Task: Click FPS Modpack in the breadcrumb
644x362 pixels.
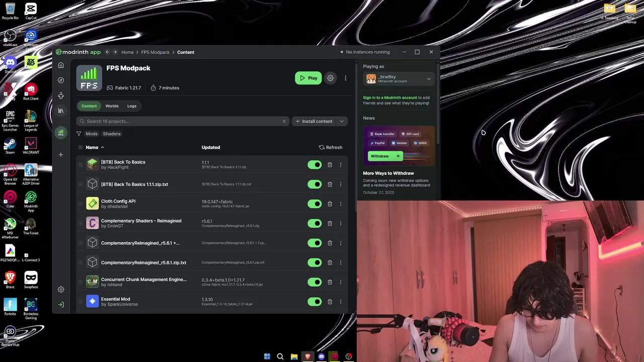Action: tap(155, 52)
